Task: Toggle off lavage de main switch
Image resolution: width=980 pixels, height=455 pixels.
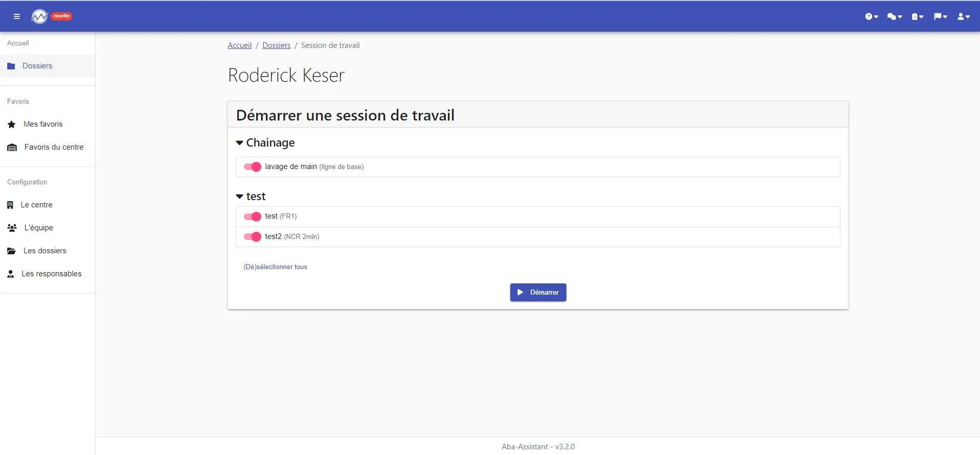Action: click(x=253, y=166)
